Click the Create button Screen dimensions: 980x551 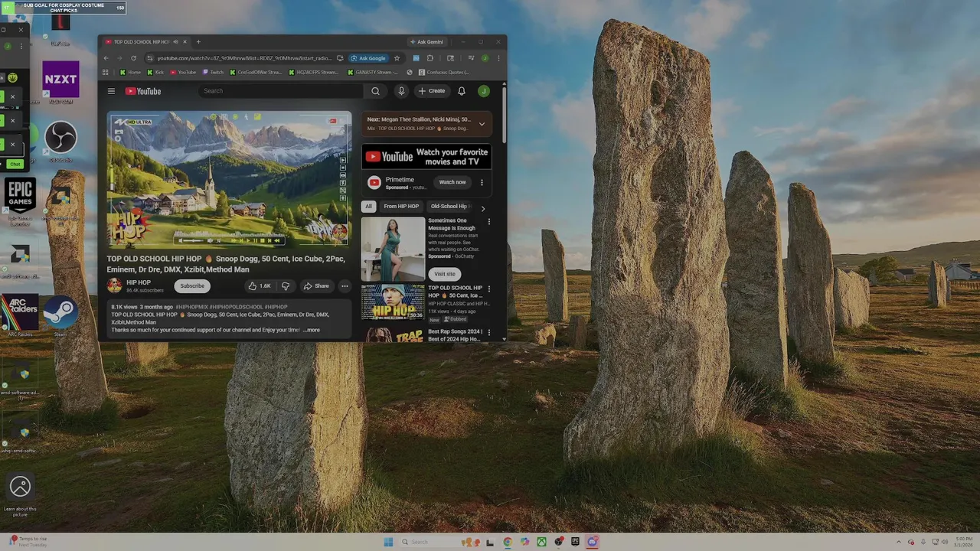pos(432,91)
